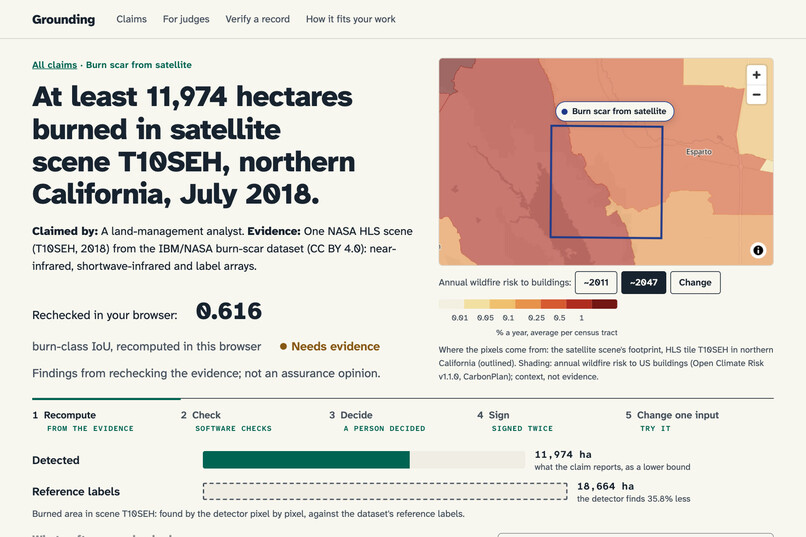Open the For judges nav item
The height and width of the screenshot is (537, 806).
pyautogui.click(x=186, y=19)
